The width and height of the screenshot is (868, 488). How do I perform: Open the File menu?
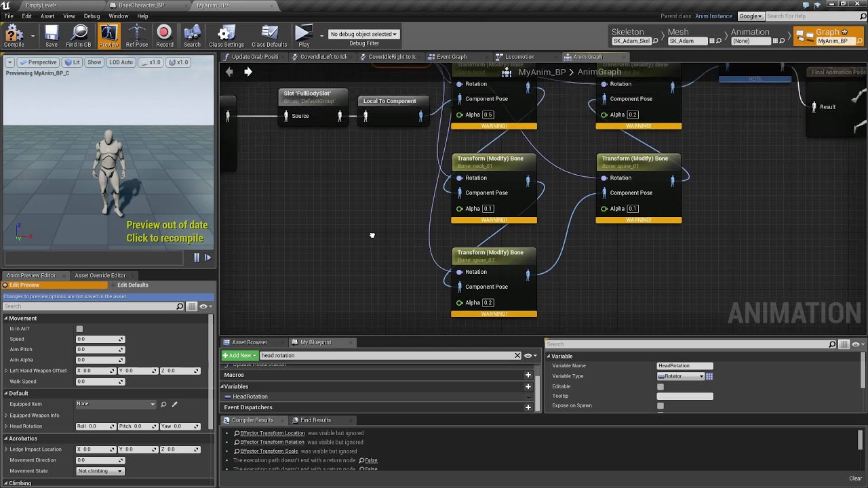coord(9,16)
